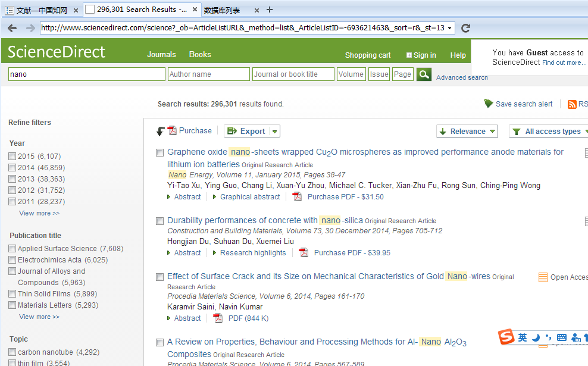The width and height of the screenshot is (588, 366).
Task: Open the Relevance sort dropdown
Action: point(467,132)
